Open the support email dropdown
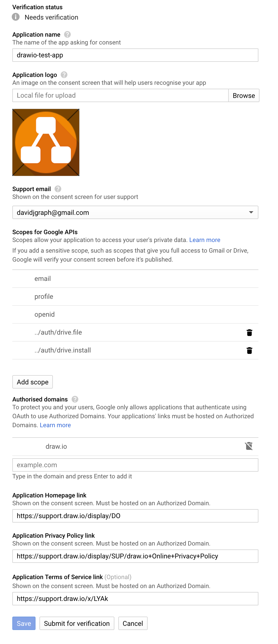This screenshot has height=644, width=278. click(x=251, y=212)
